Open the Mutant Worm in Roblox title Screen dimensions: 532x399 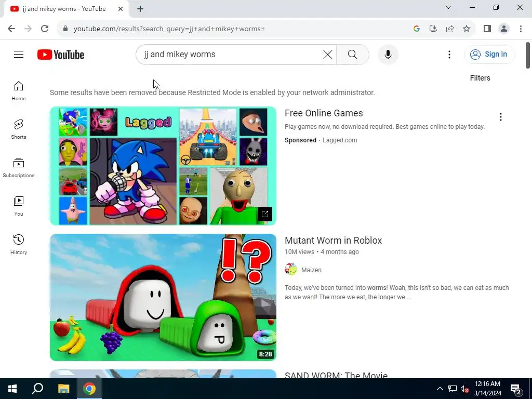click(333, 240)
